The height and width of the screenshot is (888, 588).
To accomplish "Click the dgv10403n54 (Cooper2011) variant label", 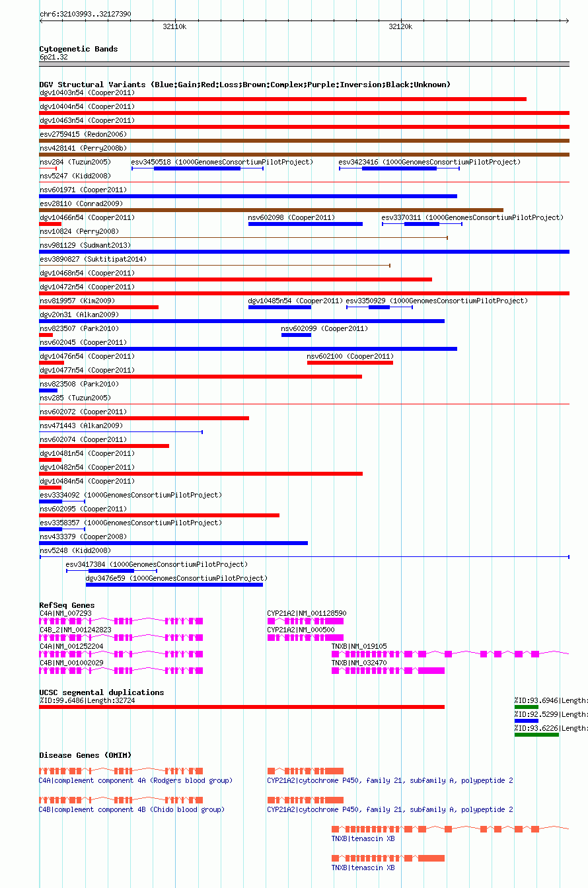I will (87, 92).
